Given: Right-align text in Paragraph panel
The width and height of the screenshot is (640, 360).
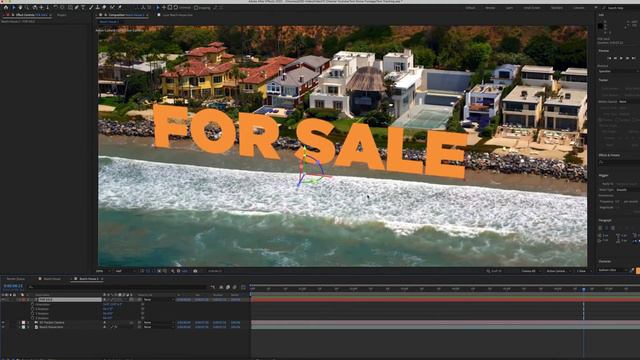Looking at the screenshot, I should 613,228.
